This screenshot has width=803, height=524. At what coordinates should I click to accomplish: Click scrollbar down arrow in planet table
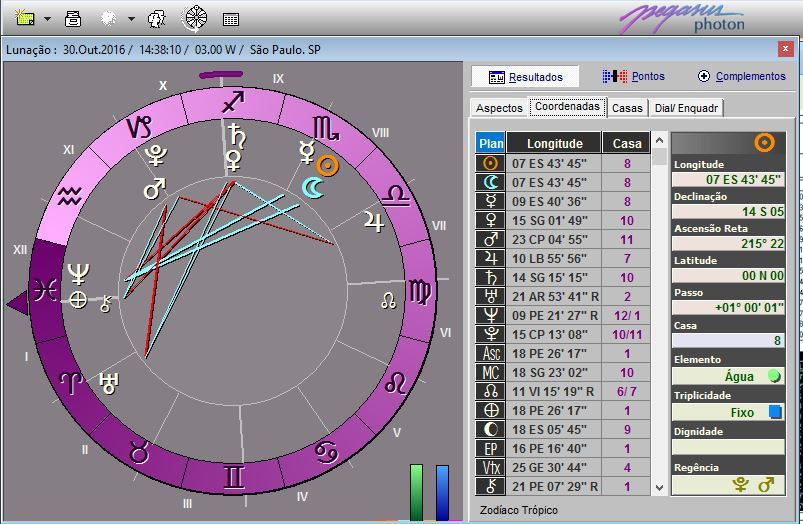659,487
